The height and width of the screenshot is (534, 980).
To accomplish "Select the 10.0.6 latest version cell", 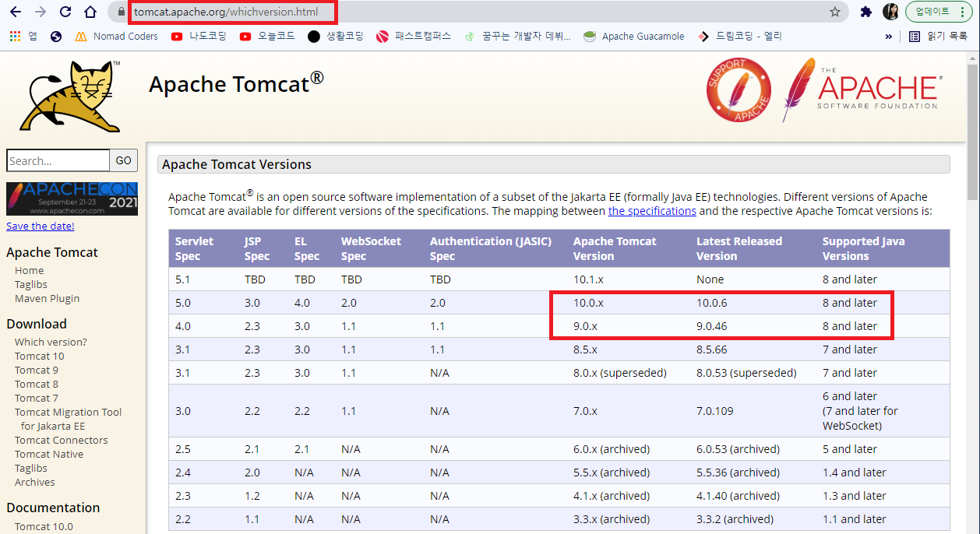I will pyautogui.click(x=712, y=303).
